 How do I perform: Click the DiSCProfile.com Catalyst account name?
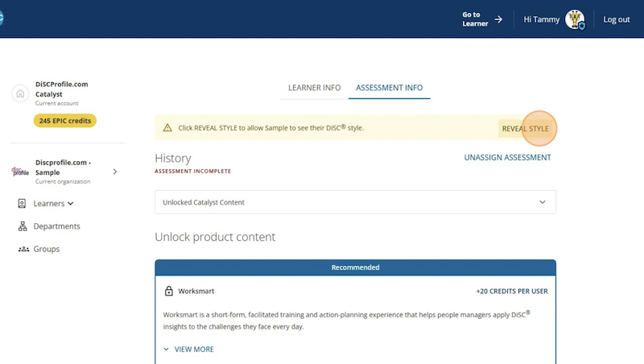(x=62, y=89)
